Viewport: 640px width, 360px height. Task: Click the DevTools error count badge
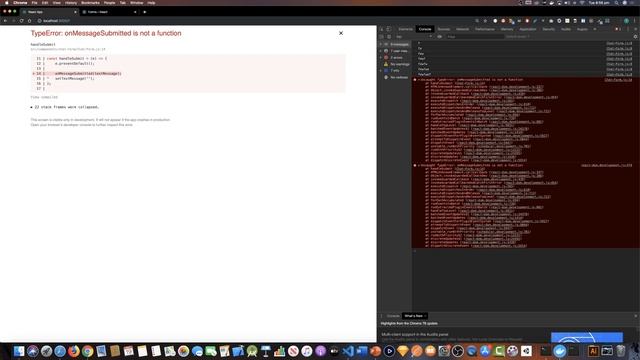tap(618, 29)
